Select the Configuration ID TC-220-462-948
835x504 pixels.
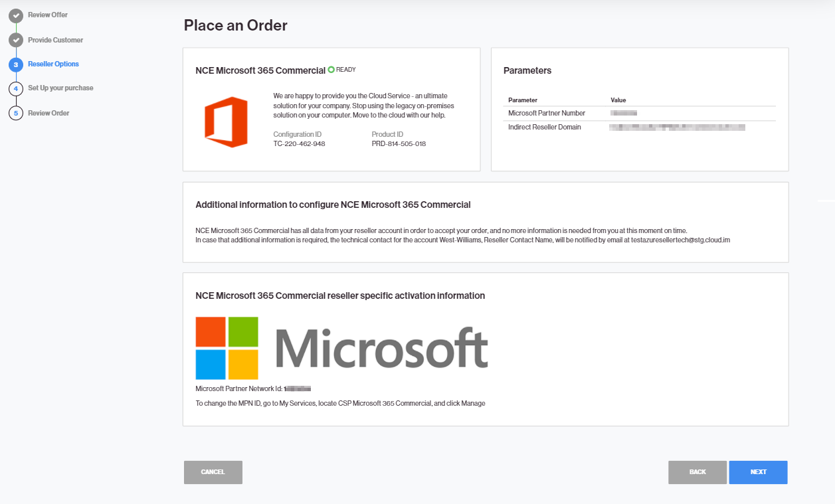299,142
